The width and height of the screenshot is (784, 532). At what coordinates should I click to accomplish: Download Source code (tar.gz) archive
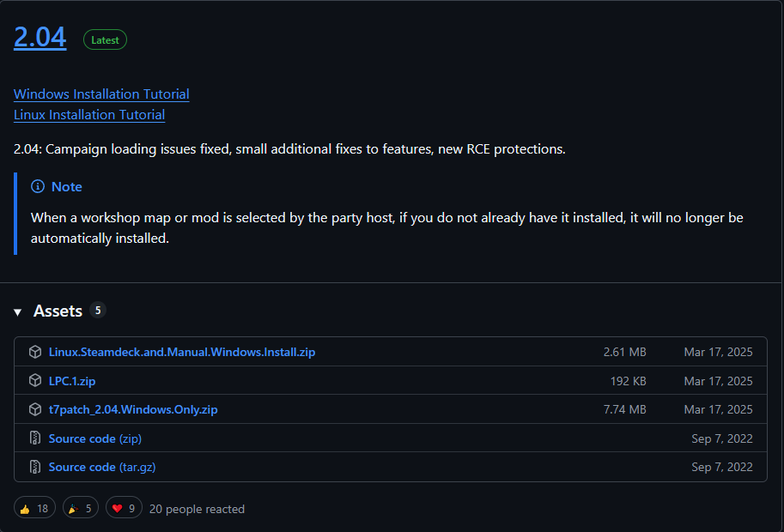(x=101, y=467)
